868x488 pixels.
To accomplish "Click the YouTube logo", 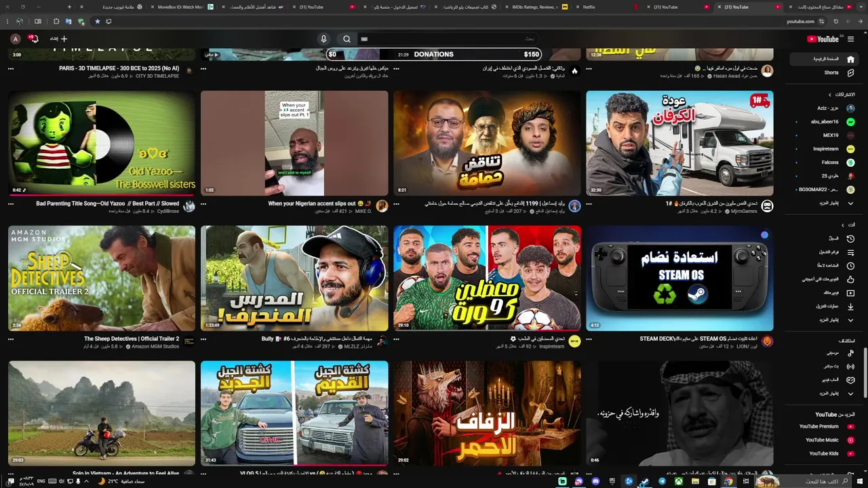I will pos(823,39).
